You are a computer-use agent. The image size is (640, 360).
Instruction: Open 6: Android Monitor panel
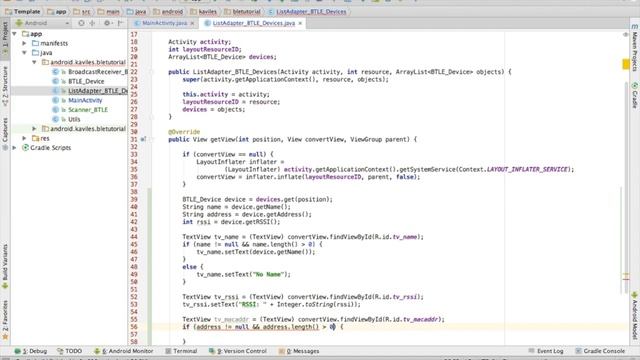coord(124,351)
